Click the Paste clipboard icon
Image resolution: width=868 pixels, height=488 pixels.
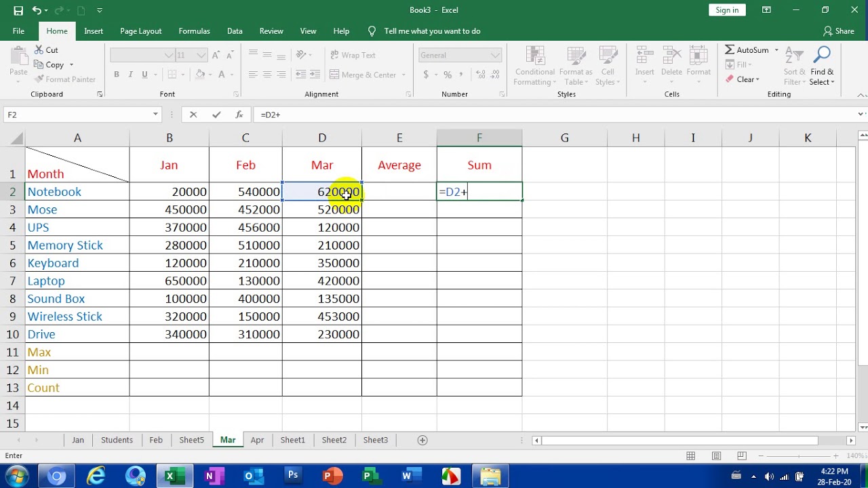pyautogui.click(x=18, y=56)
